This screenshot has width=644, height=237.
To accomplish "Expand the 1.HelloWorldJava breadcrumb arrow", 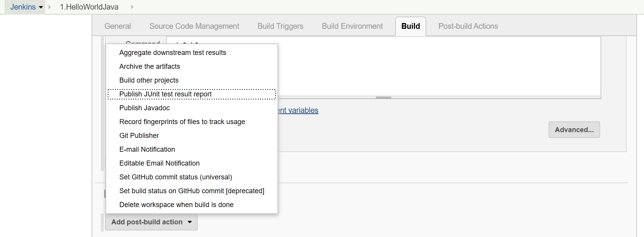I will pos(132,7).
